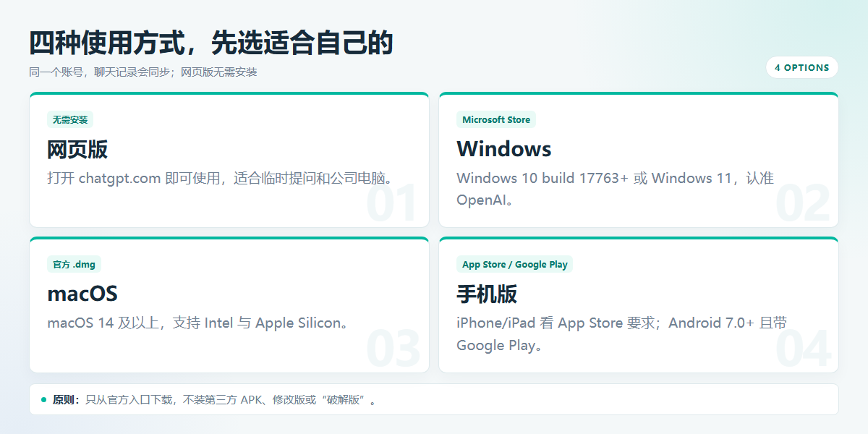The width and height of the screenshot is (868, 434).
Task: Click the "4 OPTIONS" badge
Action: [801, 67]
